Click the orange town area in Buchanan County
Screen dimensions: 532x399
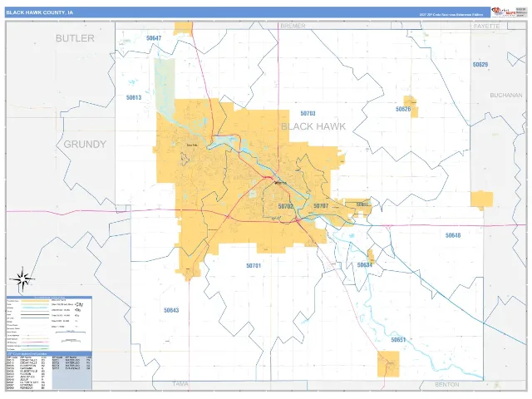(x=481, y=199)
